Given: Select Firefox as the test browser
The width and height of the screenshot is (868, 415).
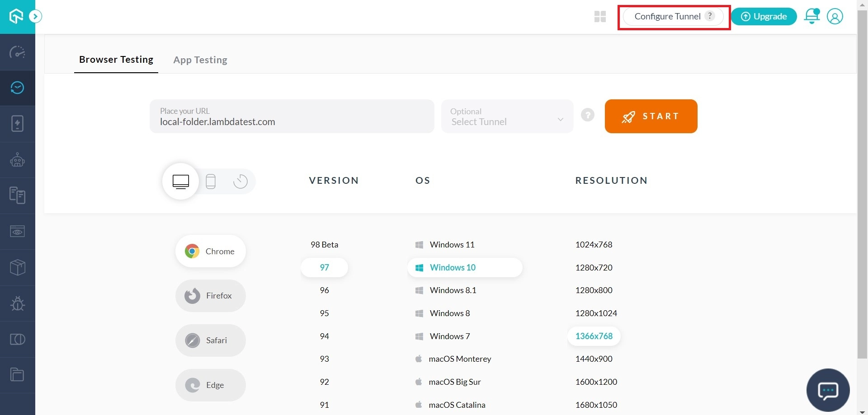Looking at the screenshot, I should 210,295.
